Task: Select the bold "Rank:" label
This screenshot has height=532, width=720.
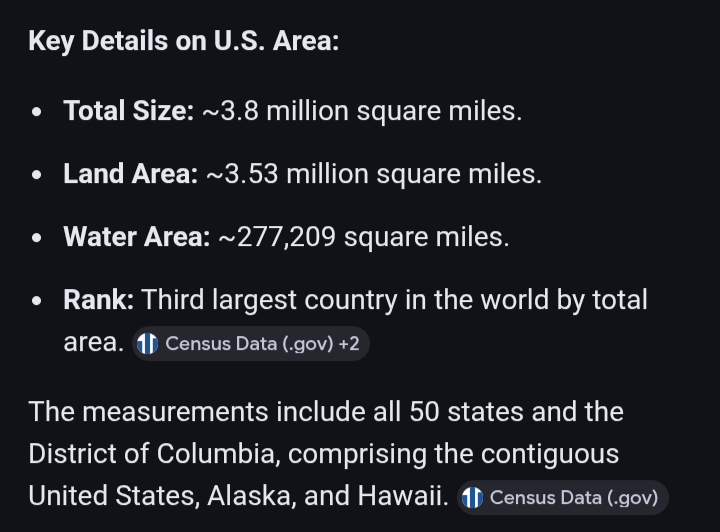Action: 99,299
